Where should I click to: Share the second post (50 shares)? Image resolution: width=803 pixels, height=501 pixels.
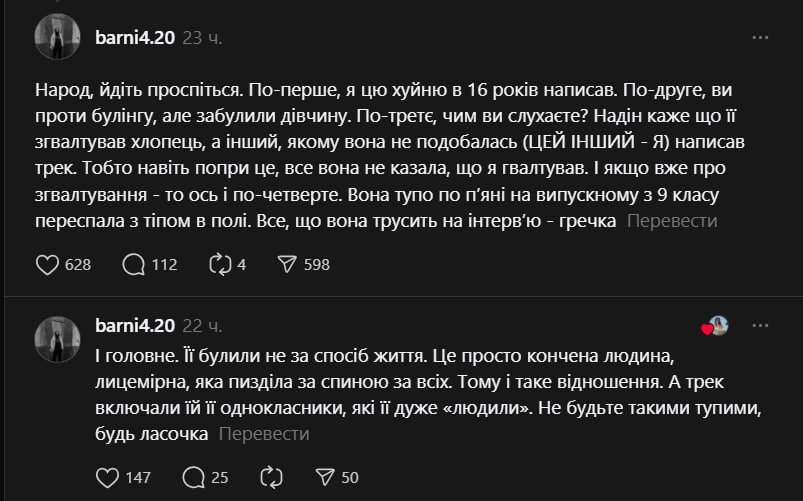(x=325, y=477)
